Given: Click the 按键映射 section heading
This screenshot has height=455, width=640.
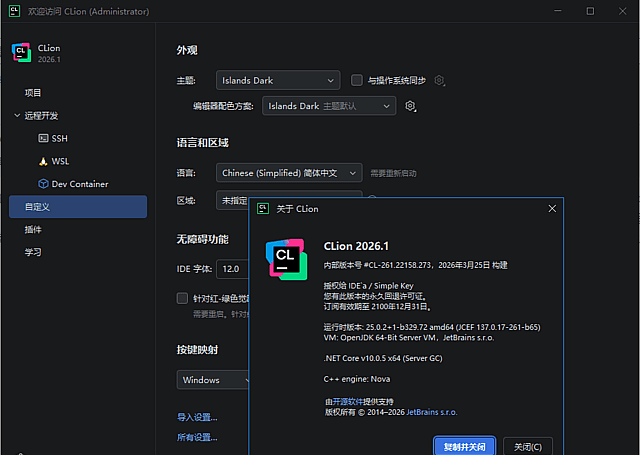Looking at the screenshot, I should pos(197,350).
